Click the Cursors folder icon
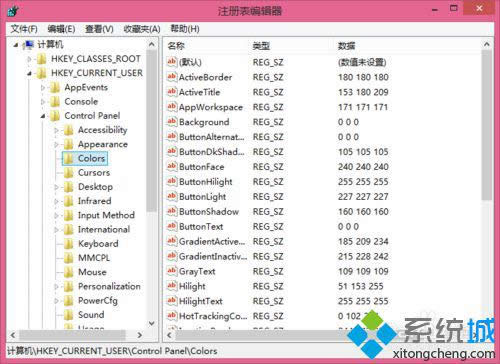The image size is (500, 364). (69, 173)
